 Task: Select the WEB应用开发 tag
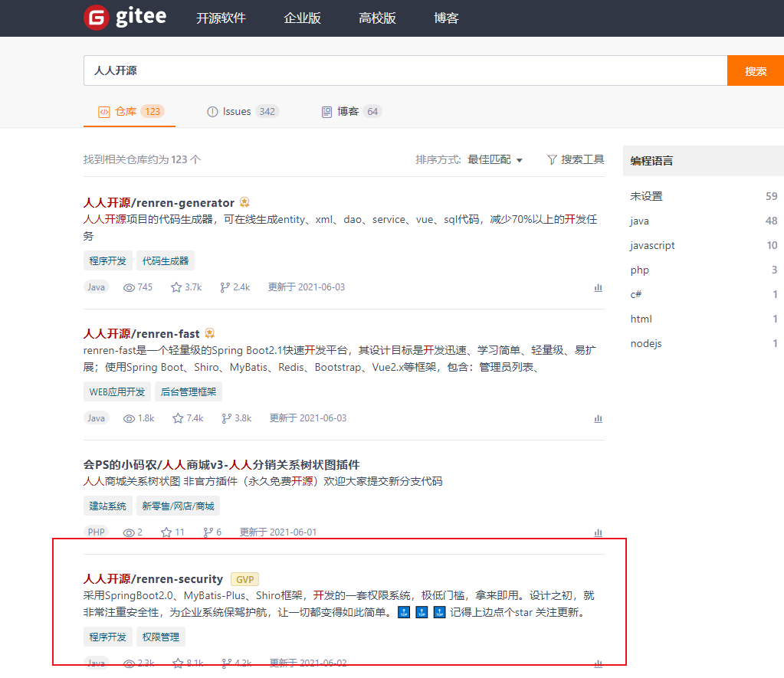point(117,392)
